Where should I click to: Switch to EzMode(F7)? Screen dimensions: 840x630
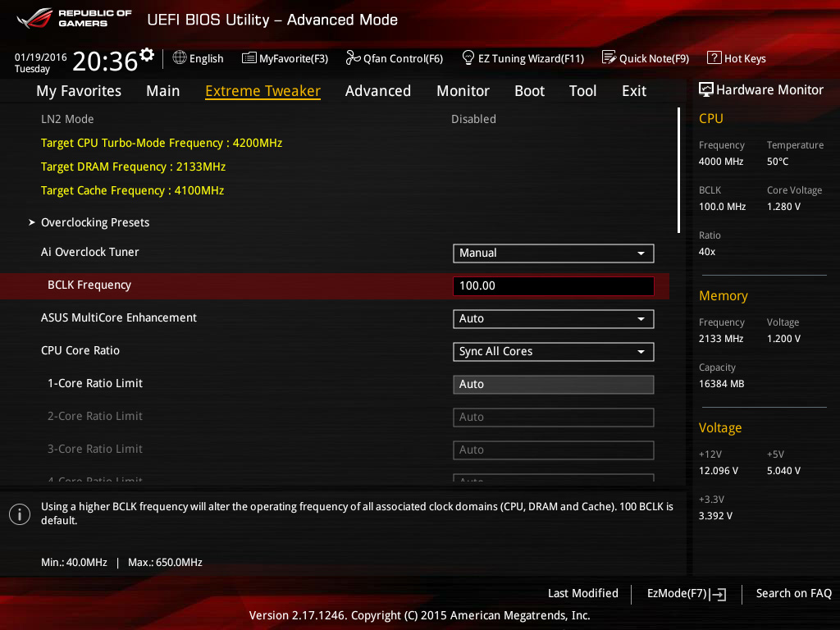click(686, 594)
